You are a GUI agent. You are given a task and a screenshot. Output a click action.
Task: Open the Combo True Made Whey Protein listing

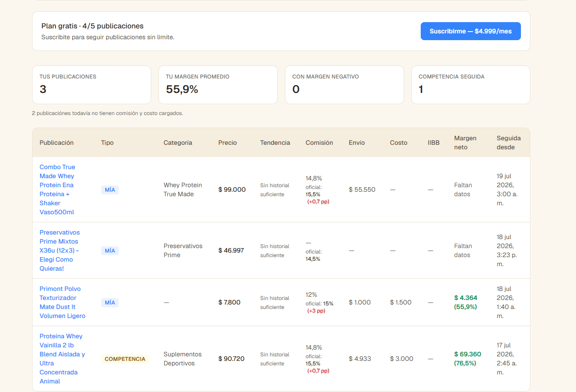point(57,189)
